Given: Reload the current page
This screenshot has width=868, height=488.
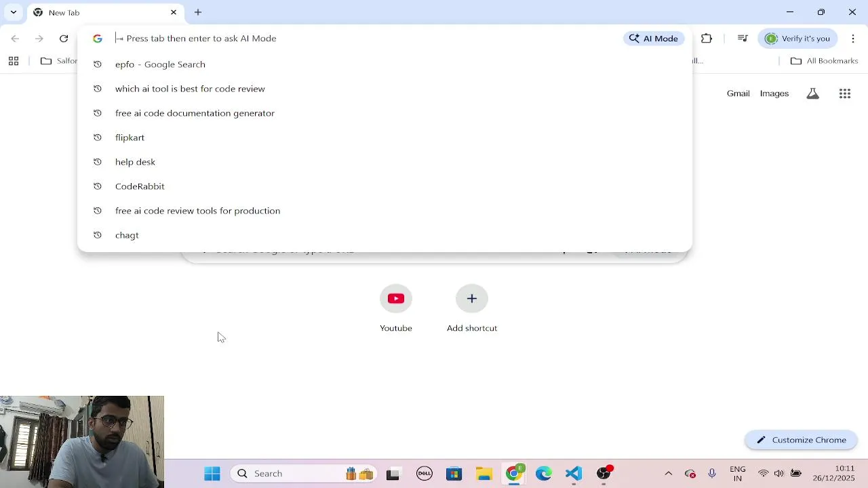Looking at the screenshot, I should pos(64,39).
